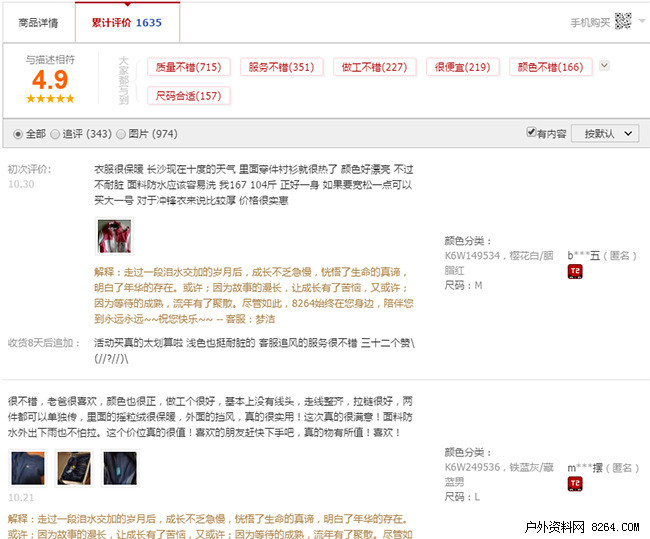The width and height of the screenshot is (650, 539).
Task: Expand more review tags with the chevron
Action: coord(603,66)
